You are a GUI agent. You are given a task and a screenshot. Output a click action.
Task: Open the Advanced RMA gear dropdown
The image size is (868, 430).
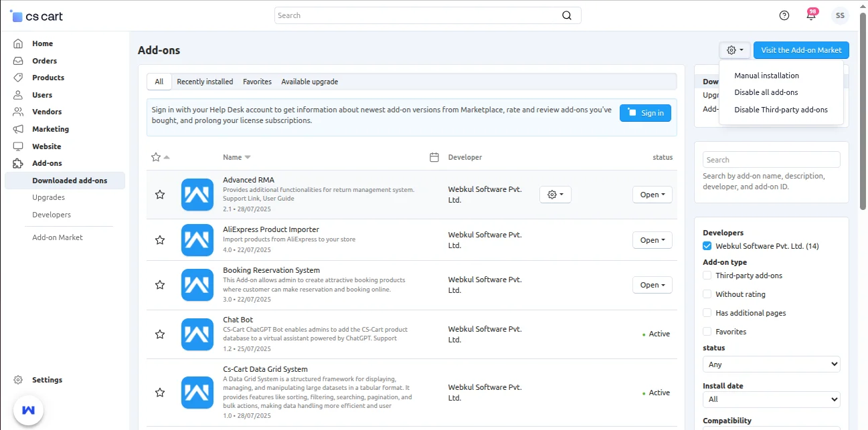555,195
